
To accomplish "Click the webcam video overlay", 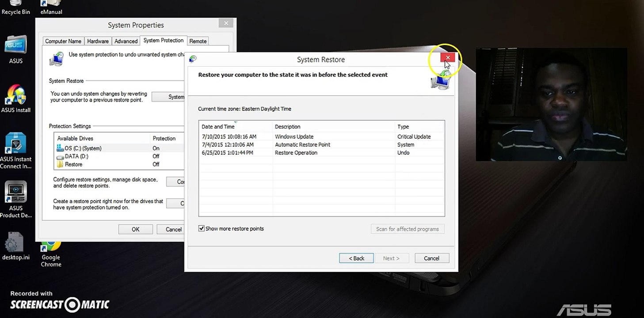I will point(551,104).
